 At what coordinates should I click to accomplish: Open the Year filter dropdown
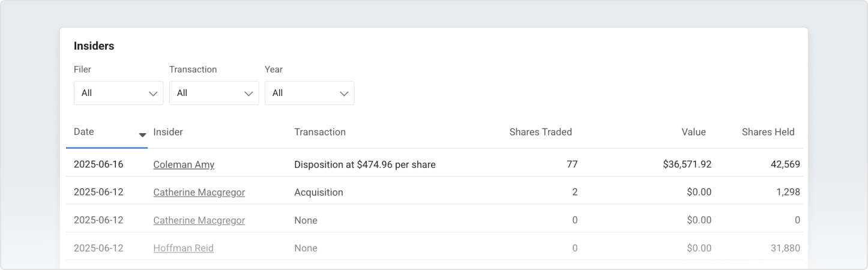pos(309,93)
